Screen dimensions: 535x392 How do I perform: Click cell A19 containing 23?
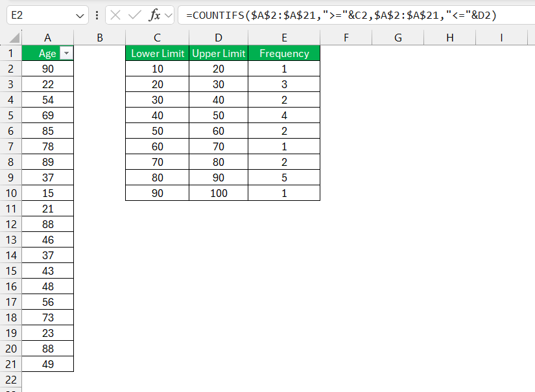48,334
